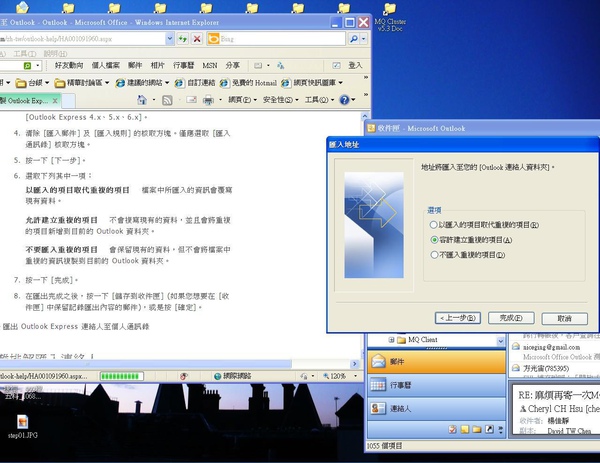The width and height of the screenshot is (600, 463).
Task: Open step01.JPG desktop file
Action: 23,426
